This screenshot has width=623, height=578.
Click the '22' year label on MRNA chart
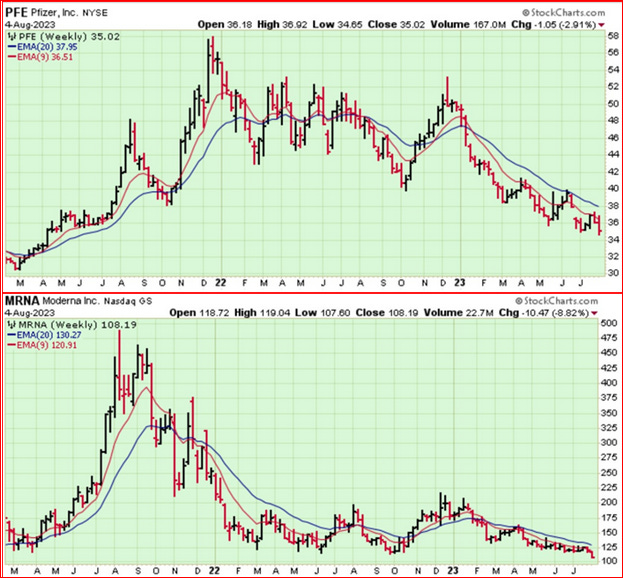point(214,571)
